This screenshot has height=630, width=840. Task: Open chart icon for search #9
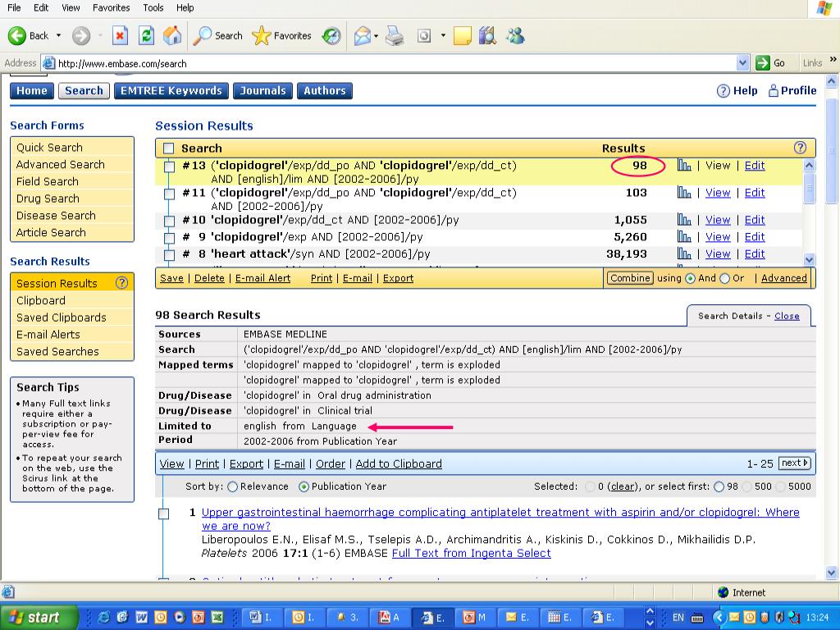[684, 237]
